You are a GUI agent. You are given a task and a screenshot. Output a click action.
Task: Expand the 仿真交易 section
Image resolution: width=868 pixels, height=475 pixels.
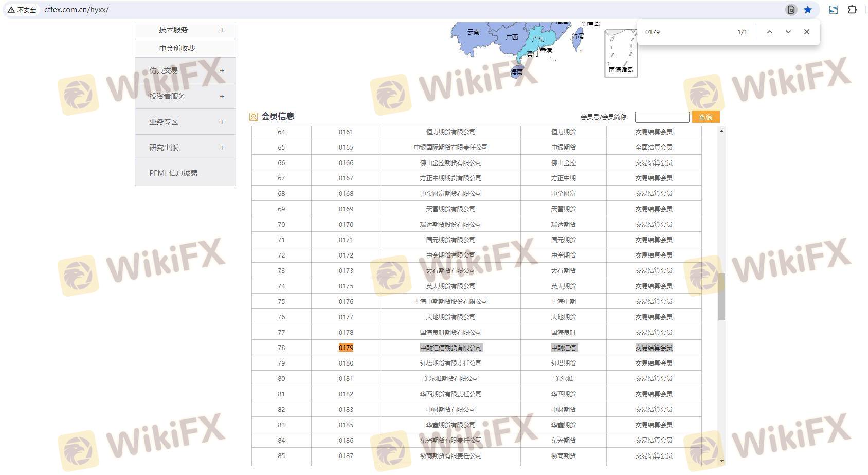[x=222, y=70]
